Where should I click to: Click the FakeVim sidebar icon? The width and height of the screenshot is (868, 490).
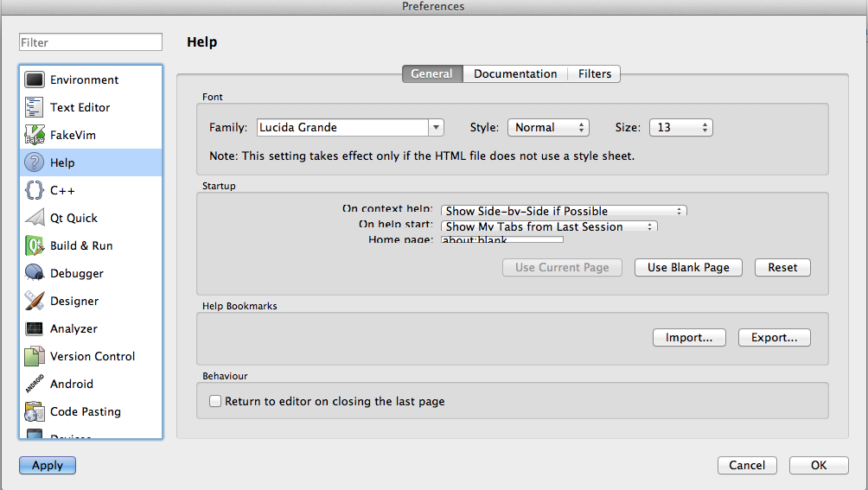pos(35,136)
